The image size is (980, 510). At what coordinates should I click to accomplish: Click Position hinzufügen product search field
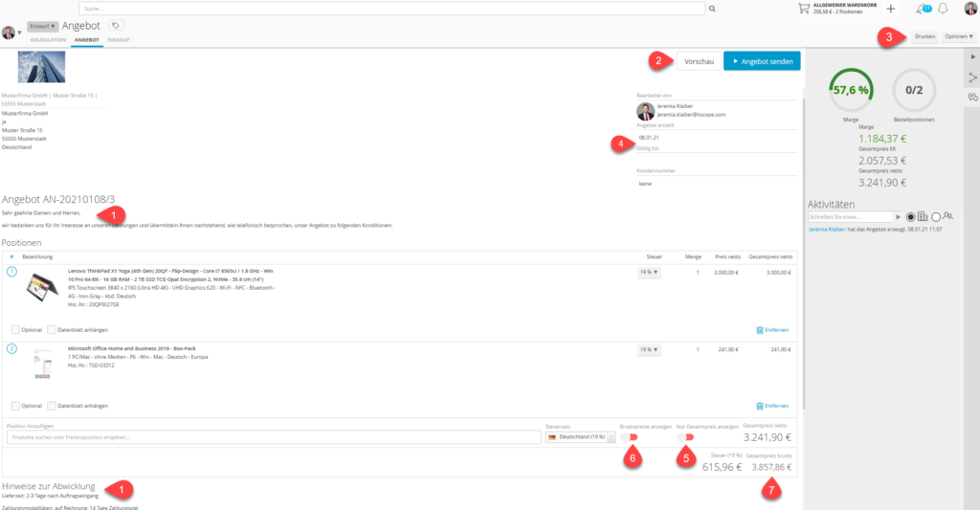coord(274,437)
